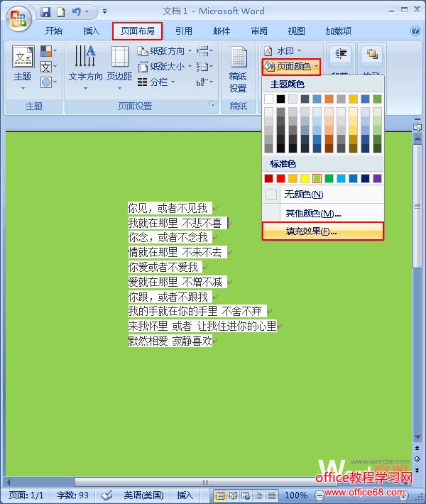
Task: Switch to Draft view
Action: [x=272, y=495]
